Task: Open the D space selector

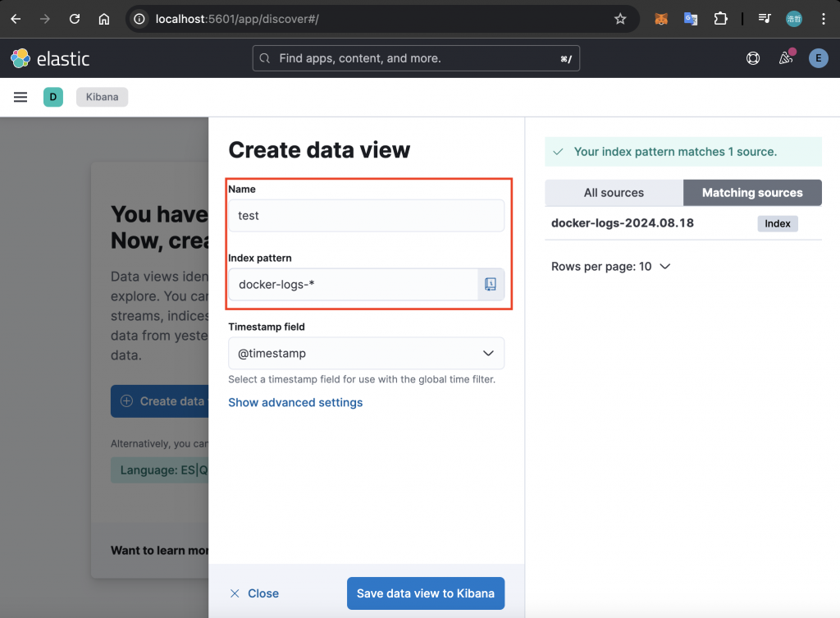Action: [x=53, y=97]
